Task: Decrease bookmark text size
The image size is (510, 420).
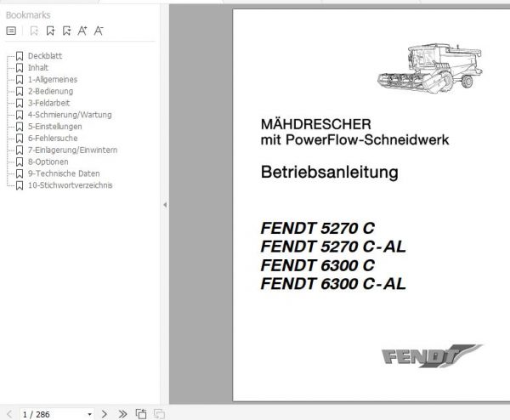Action: point(99,31)
